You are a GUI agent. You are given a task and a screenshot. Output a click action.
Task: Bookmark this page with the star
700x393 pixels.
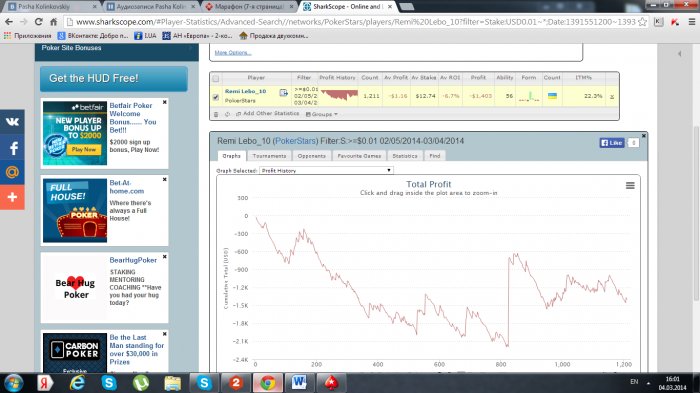(642, 22)
